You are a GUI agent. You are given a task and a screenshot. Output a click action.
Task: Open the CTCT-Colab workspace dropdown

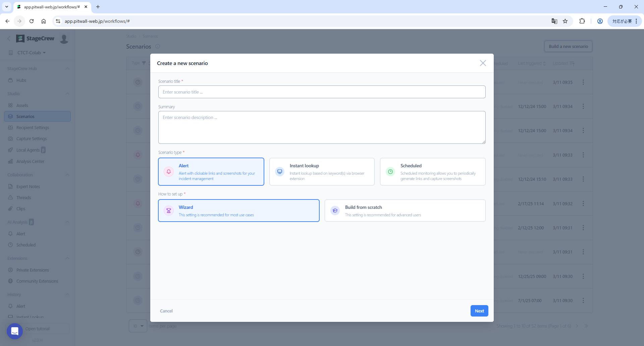point(32,53)
